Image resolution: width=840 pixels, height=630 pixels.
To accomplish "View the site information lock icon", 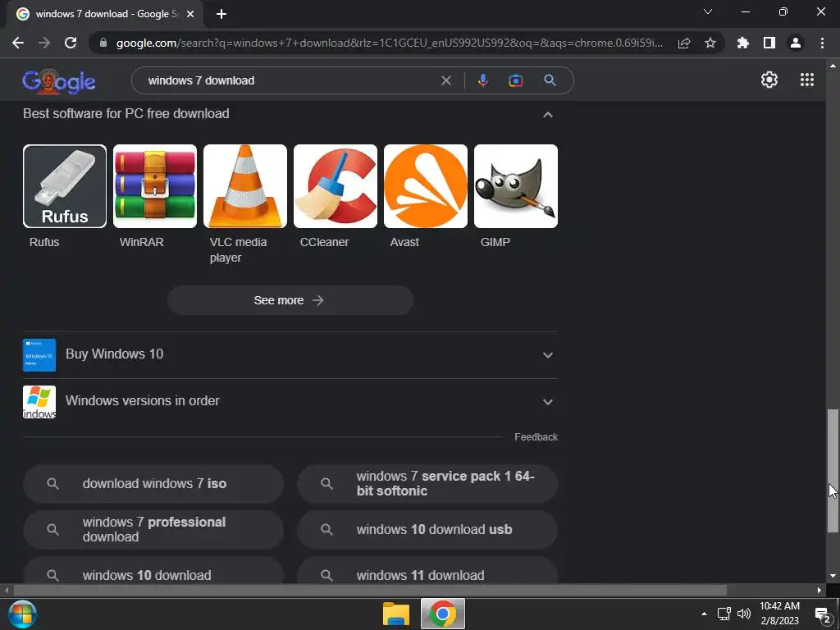I will point(103,43).
